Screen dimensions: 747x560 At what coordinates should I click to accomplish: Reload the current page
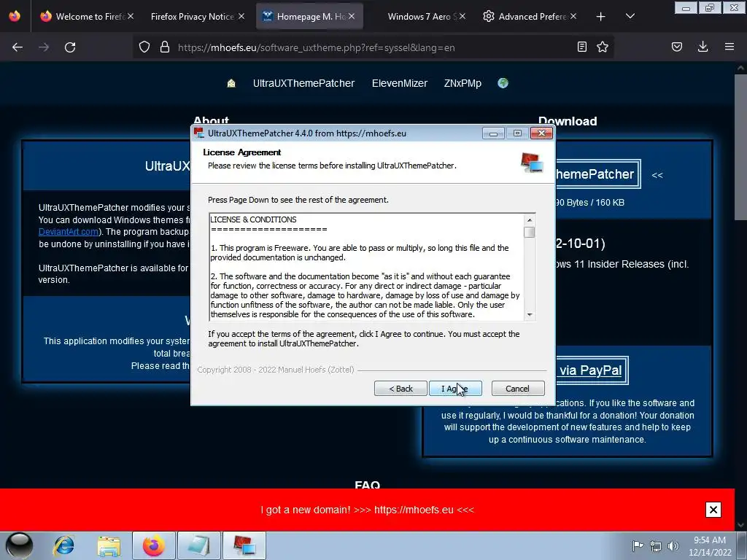point(70,47)
